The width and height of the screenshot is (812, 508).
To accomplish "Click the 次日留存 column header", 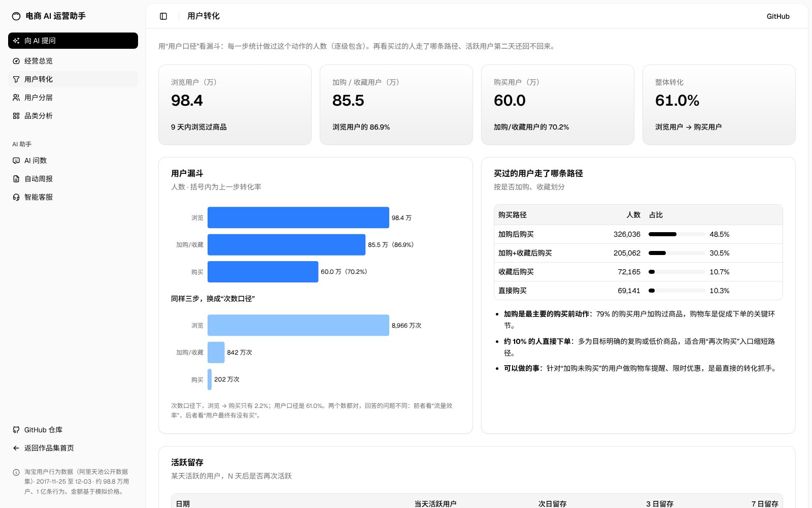I will [552, 503].
